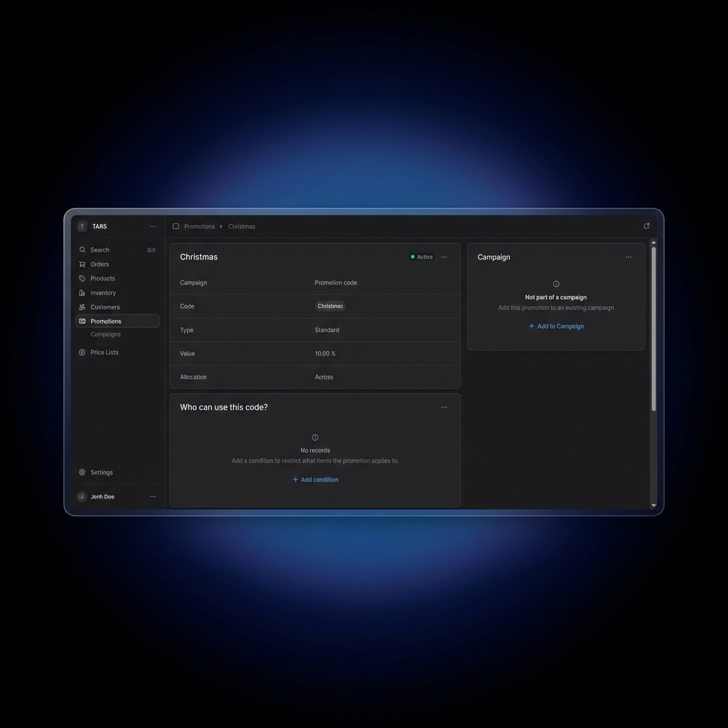Select the Active status badge
This screenshot has width=728, height=728.
[x=421, y=257]
